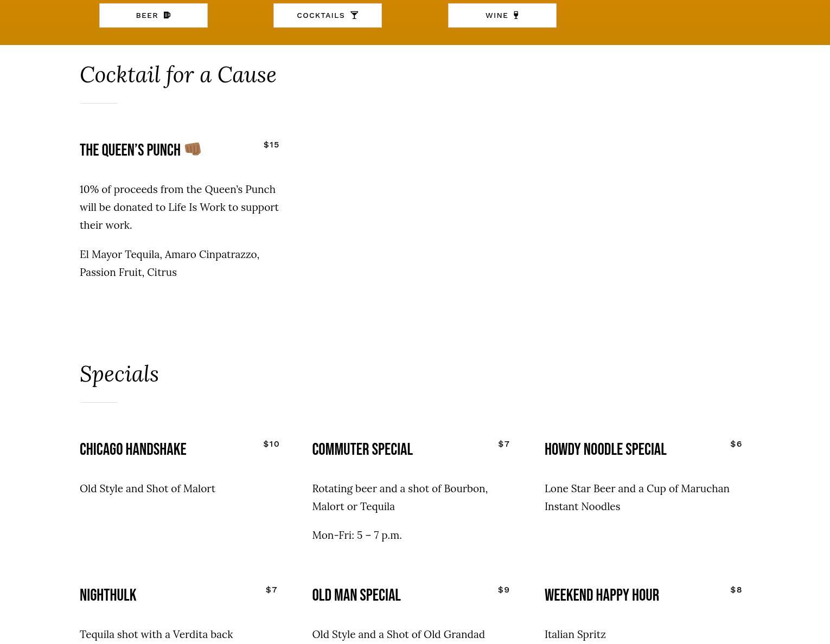Screen dimensions: 830x644
Task: Go to the Wine section
Action: point(502,15)
